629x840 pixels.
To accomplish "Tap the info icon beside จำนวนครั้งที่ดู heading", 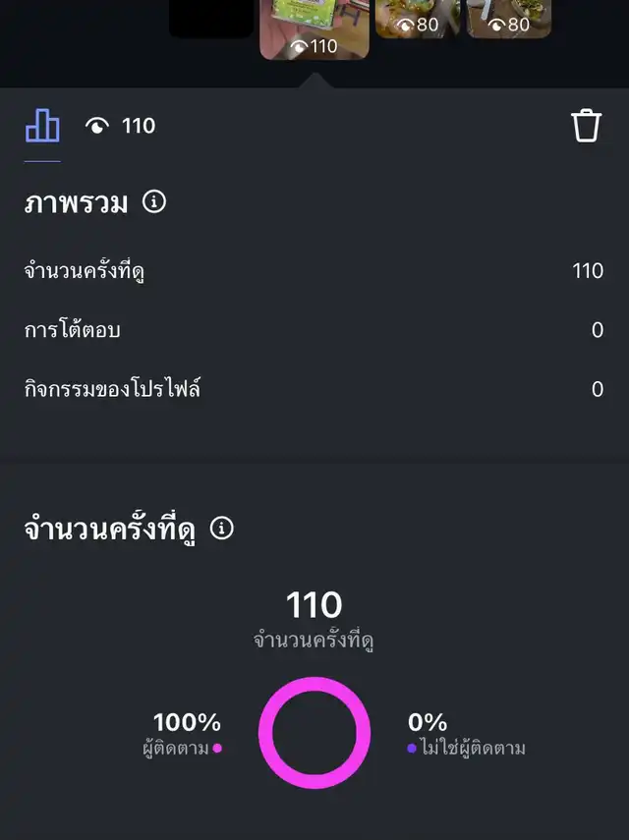I will point(222,529).
